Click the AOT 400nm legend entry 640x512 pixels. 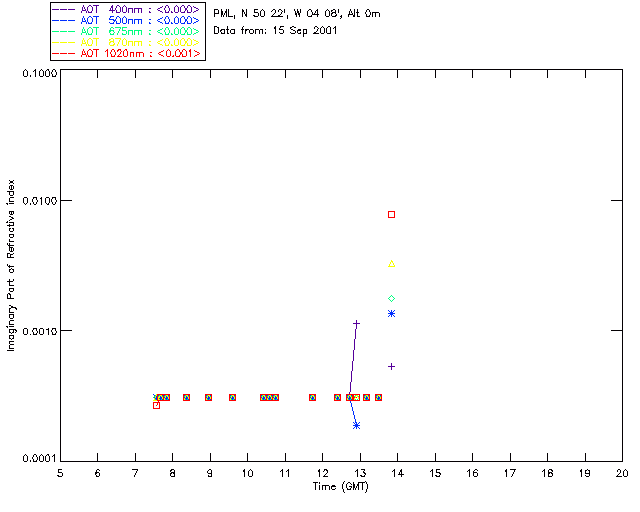tap(126, 9)
